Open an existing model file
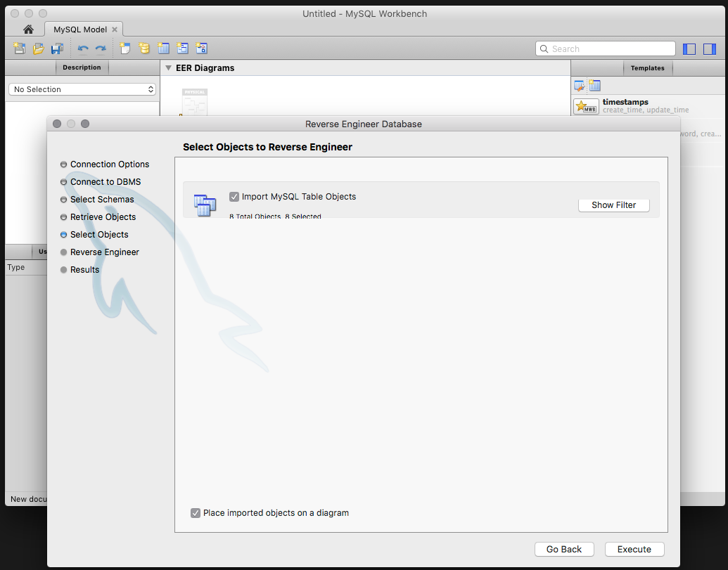 (38, 48)
